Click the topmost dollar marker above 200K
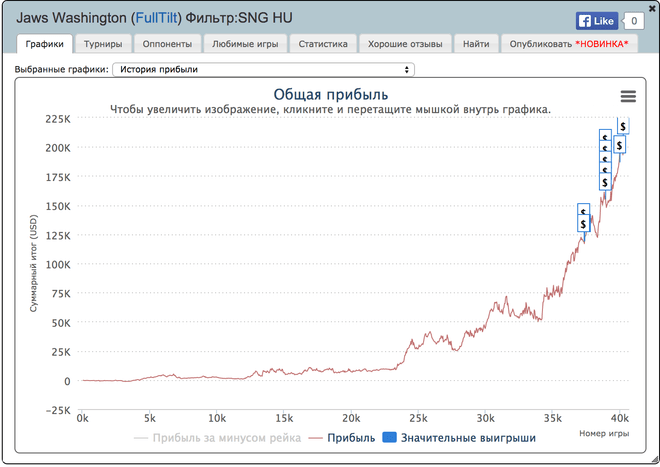The image size is (660, 467). [623, 126]
